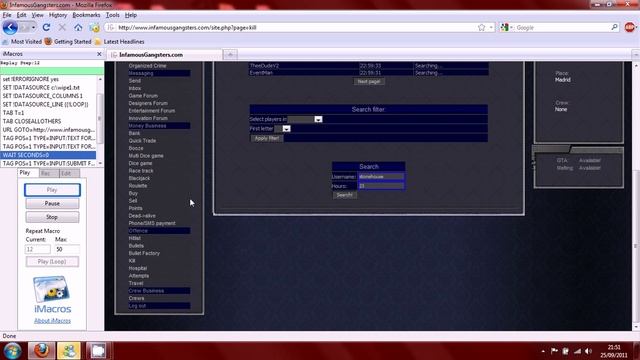This screenshot has height=360, width=640.
Task: Click the iMacros Pause button
Action: pyautogui.click(x=52, y=203)
